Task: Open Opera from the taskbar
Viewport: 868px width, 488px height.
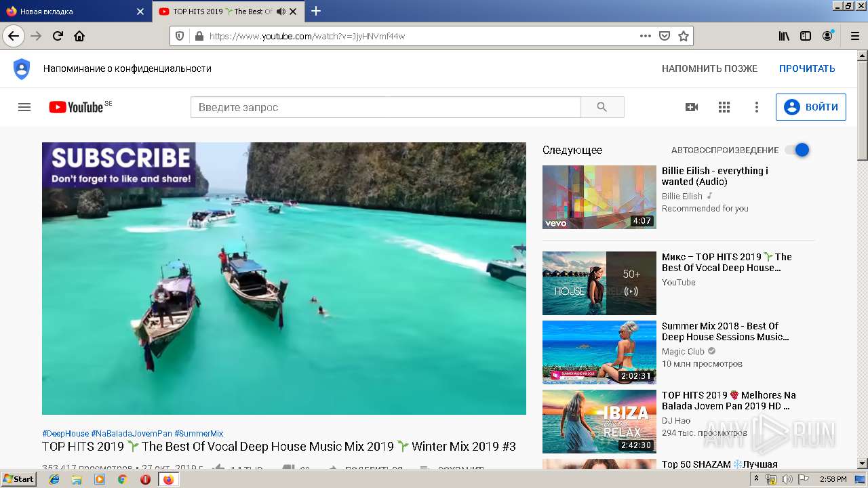Action: (x=145, y=479)
